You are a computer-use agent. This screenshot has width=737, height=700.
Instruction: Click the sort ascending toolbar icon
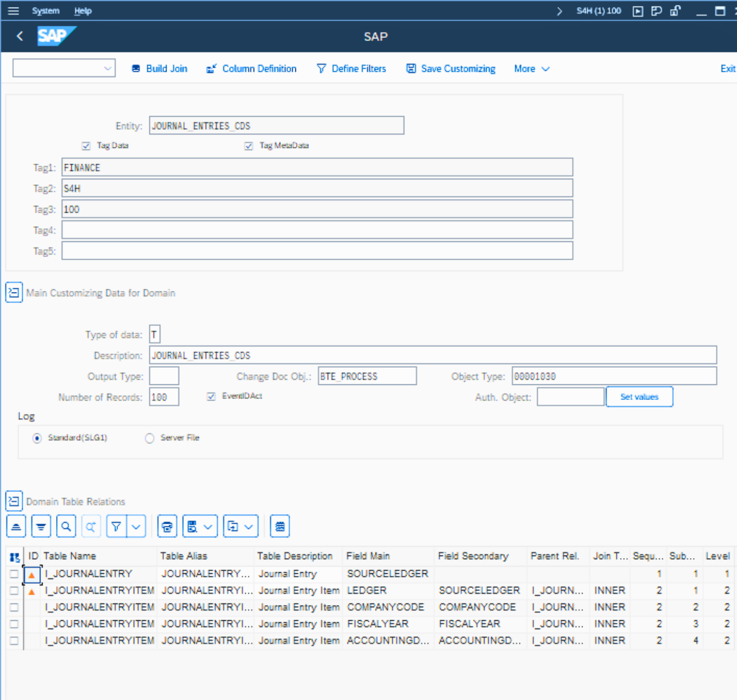tap(16, 527)
